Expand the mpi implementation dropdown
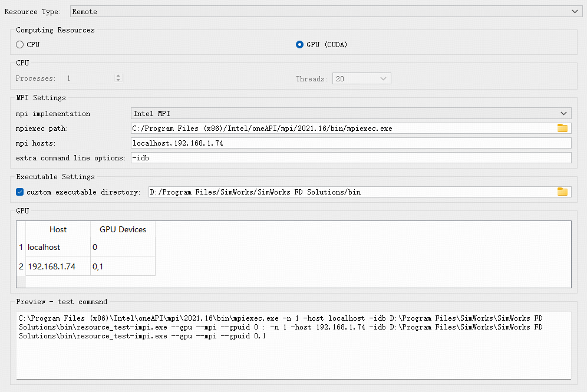The image size is (587, 392). [351, 114]
